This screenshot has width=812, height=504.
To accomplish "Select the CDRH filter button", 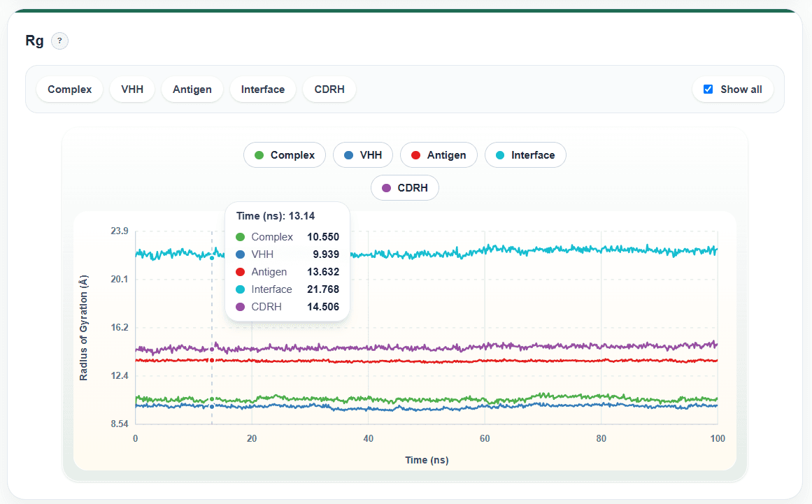I will coord(329,89).
